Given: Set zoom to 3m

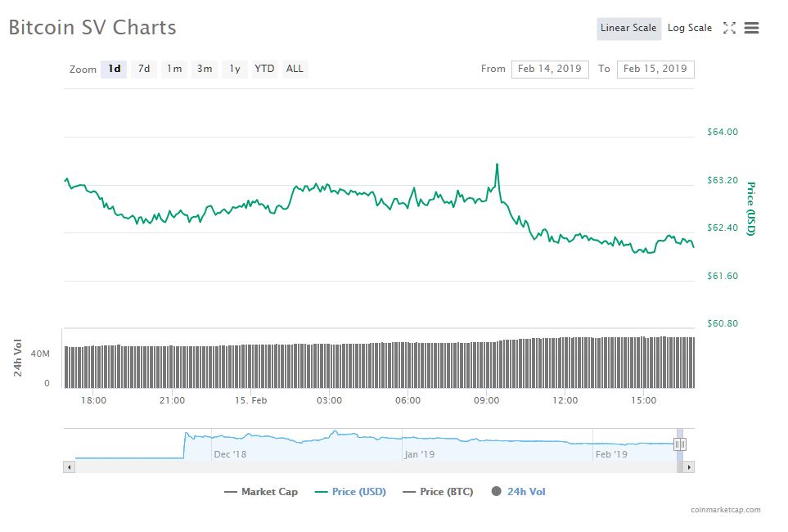Looking at the screenshot, I should [205, 69].
